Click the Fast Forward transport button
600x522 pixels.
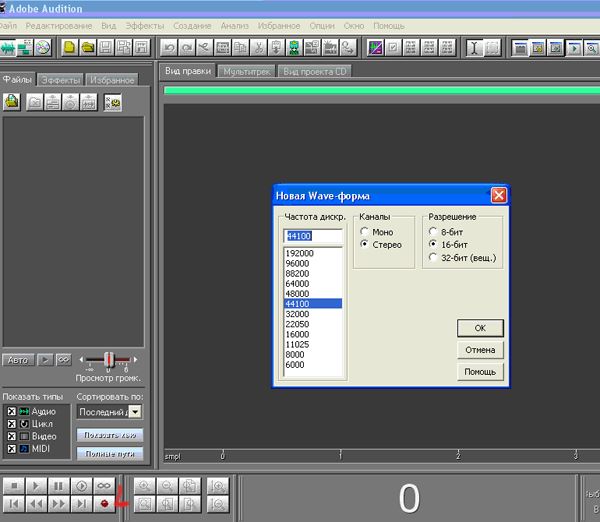[59, 504]
